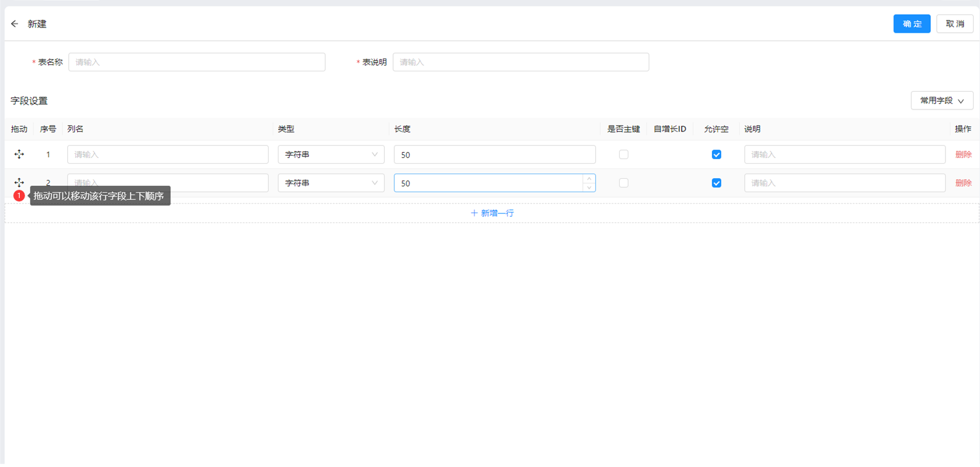
Task: Open the 常用字段 dropdown
Action: click(941, 101)
